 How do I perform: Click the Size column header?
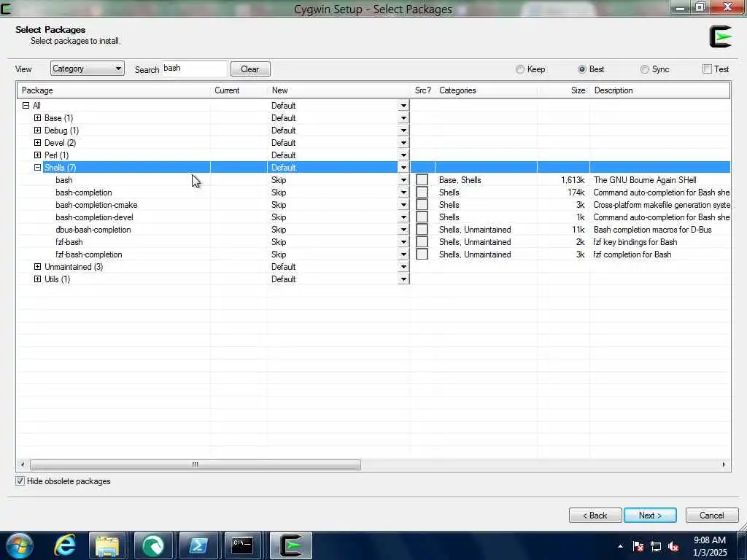click(564, 90)
